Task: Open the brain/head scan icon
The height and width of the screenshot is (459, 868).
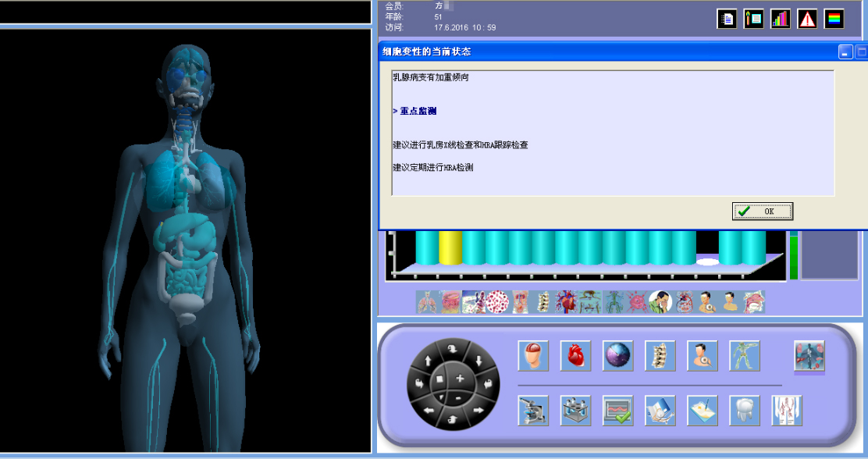Action: [x=533, y=356]
